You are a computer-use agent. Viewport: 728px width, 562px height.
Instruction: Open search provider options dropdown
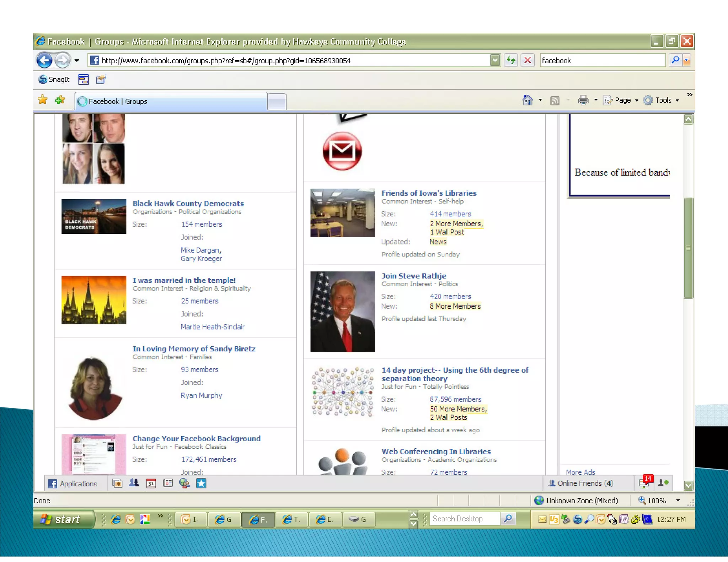click(687, 60)
